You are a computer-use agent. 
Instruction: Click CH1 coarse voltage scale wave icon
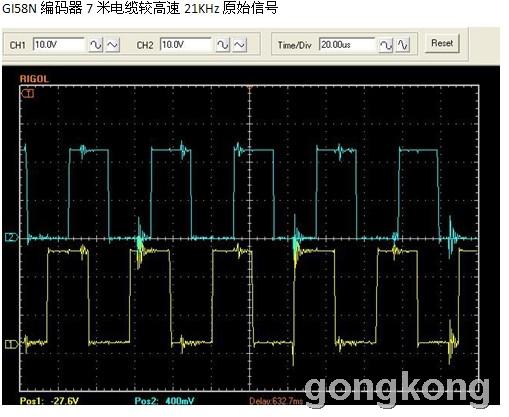pyautogui.click(x=96, y=45)
